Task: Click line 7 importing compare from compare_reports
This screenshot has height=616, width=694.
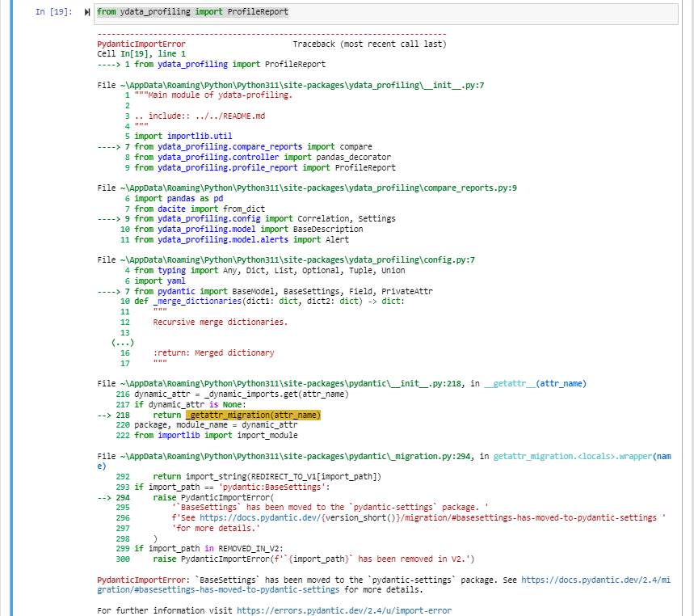Action: coord(253,146)
